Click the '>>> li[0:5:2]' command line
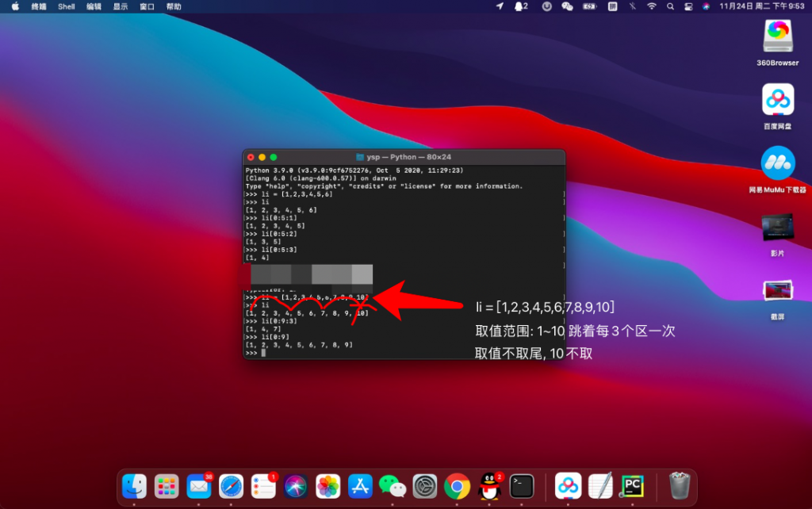The height and width of the screenshot is (509, 812). (271, 234)
